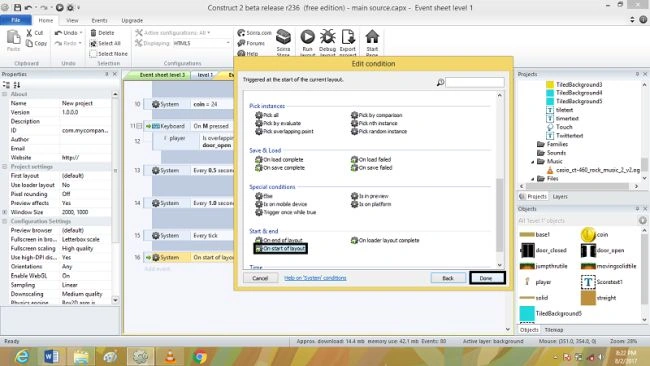Select the Trigger once while true condition

pyautogui.click(x=285, y=212)
